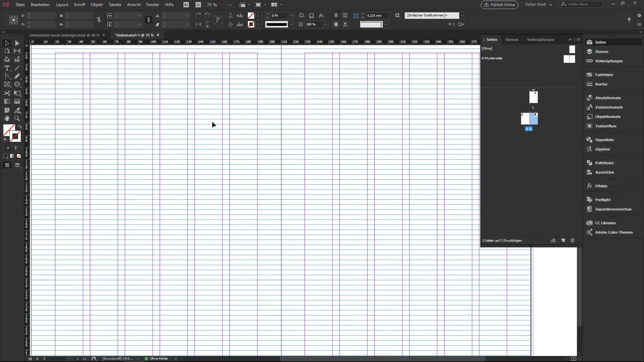Open the Textumfluss panel
644x362 pixels.
click(606, 126)
